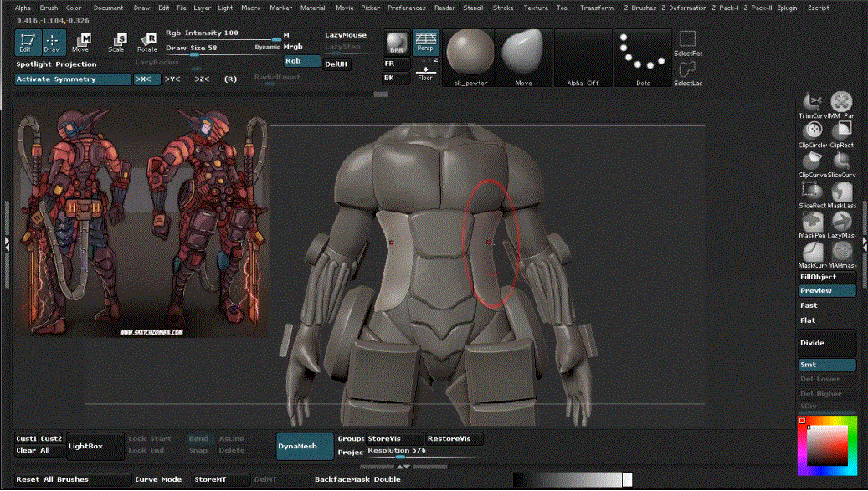Select the Move transform tool icon
This screenshot has width=868, height=491.
tap(81, 42)
